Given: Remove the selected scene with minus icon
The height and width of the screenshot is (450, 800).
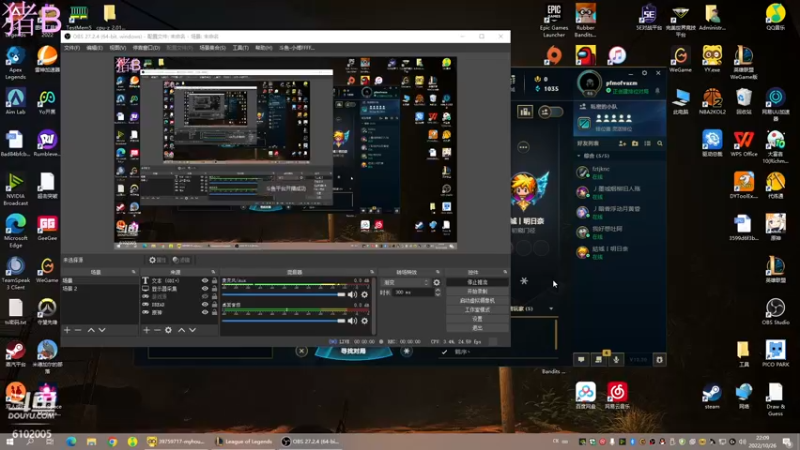Looking at the screenshot, I should pyautogui.click(x=78, y=330).
